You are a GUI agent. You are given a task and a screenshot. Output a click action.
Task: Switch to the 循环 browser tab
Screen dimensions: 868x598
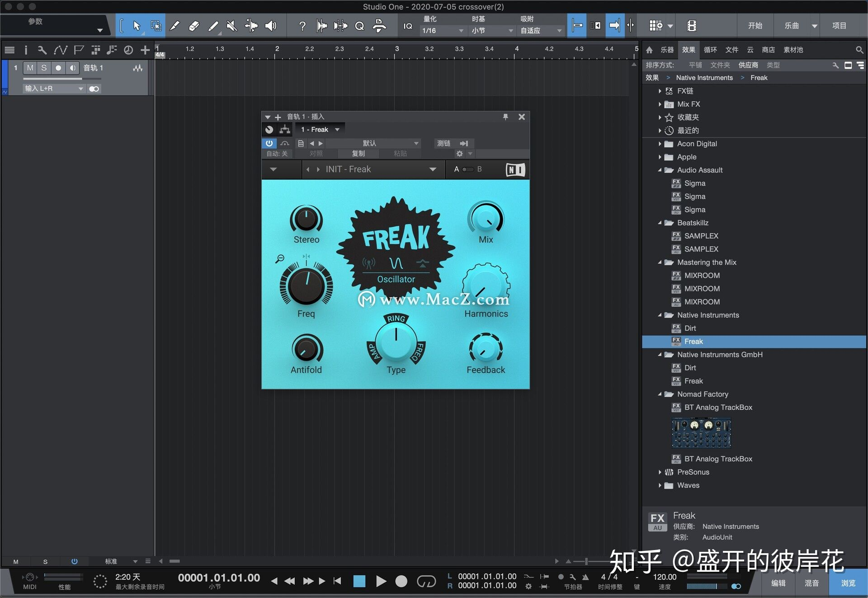coord(710,50)
